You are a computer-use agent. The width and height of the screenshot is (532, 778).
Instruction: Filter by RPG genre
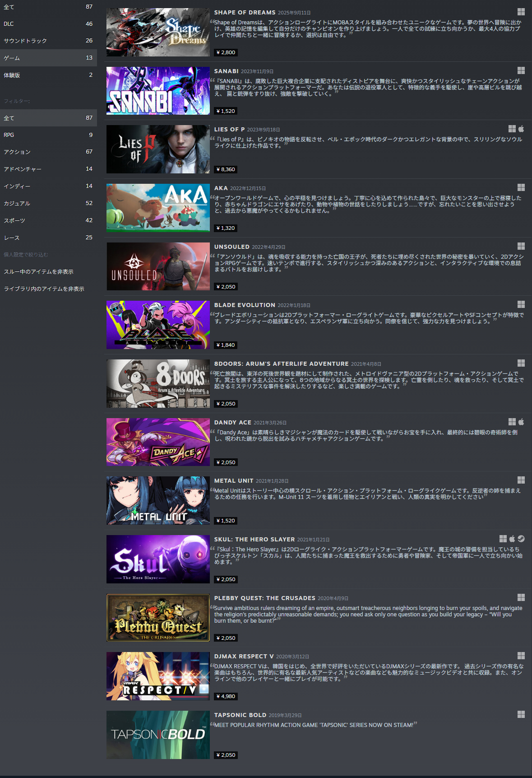click(48, 135)
